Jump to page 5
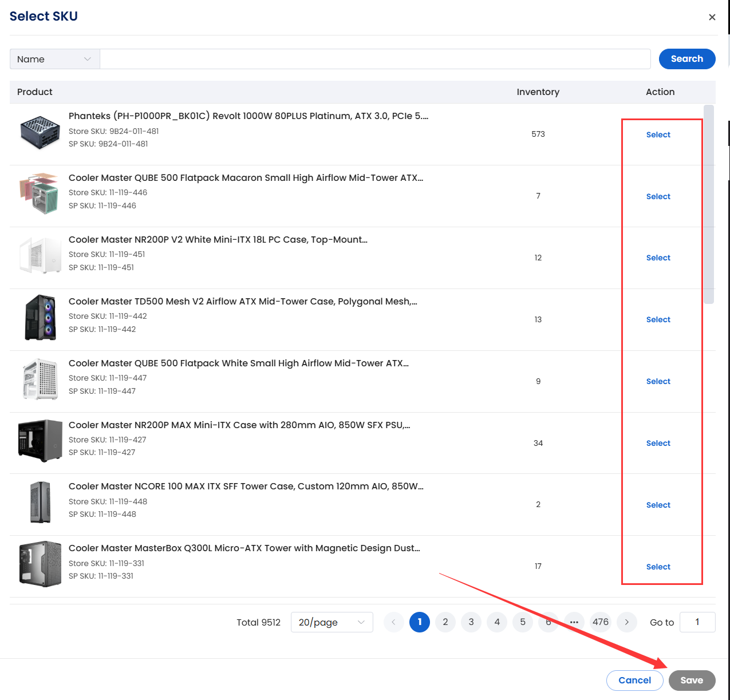This screenshot has width=730, height=700. tap(523, 622)
